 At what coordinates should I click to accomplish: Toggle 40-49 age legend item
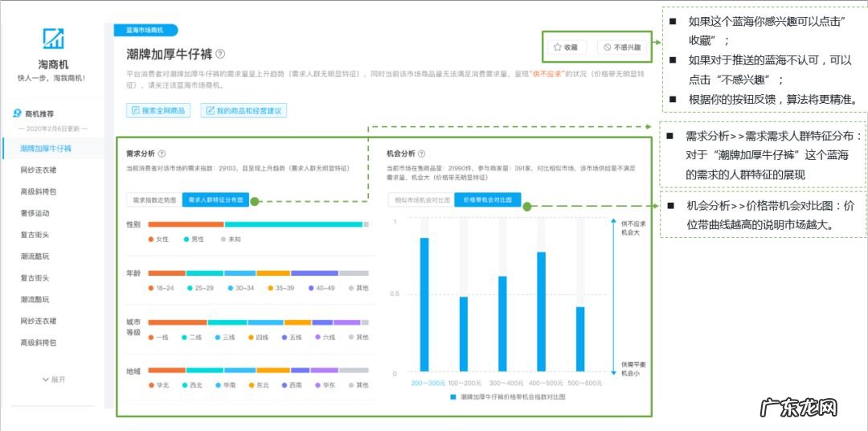(321, 288)
